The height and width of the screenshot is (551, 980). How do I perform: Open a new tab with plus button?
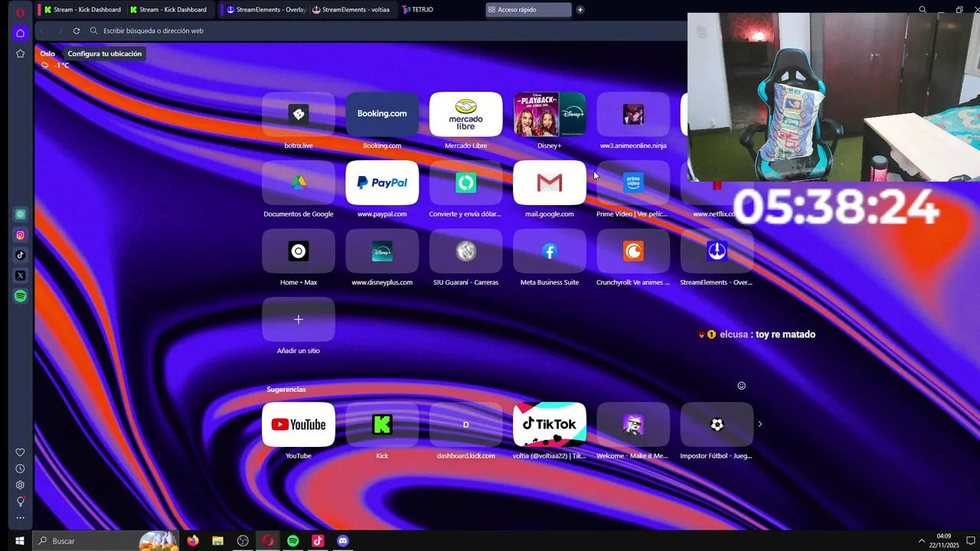click(580, 10)
